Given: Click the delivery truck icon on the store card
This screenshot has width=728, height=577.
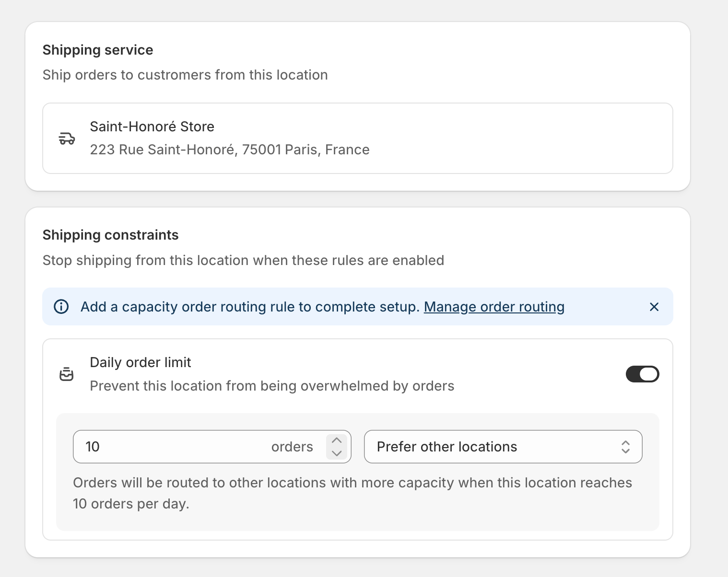Looking at the screenshot, I should 67,138.
